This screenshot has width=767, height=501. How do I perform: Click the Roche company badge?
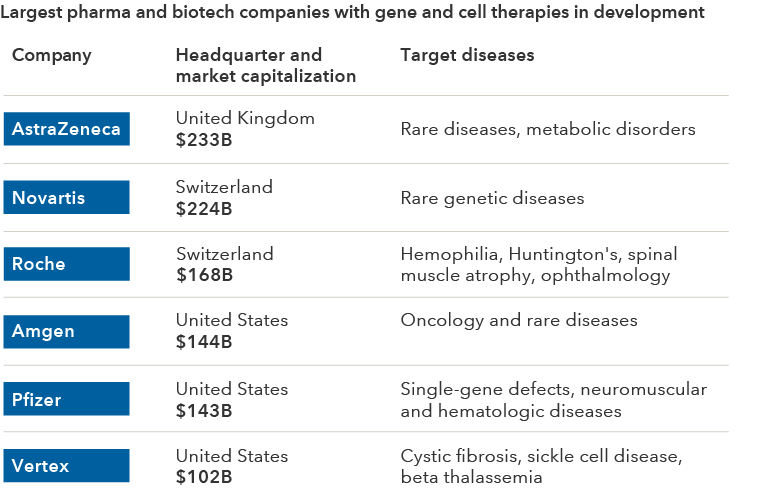point(67,264)
